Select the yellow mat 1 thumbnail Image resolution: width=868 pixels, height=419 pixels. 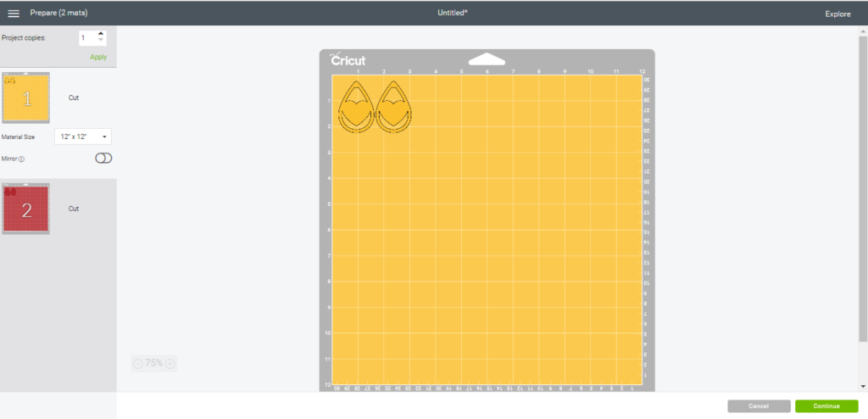click(26, 98)
